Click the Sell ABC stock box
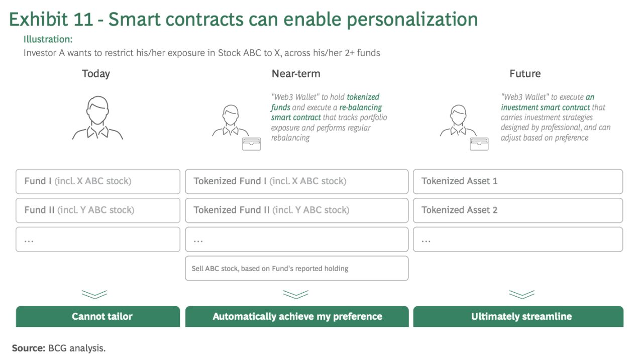Screen dimensions: 635x364 296,268
